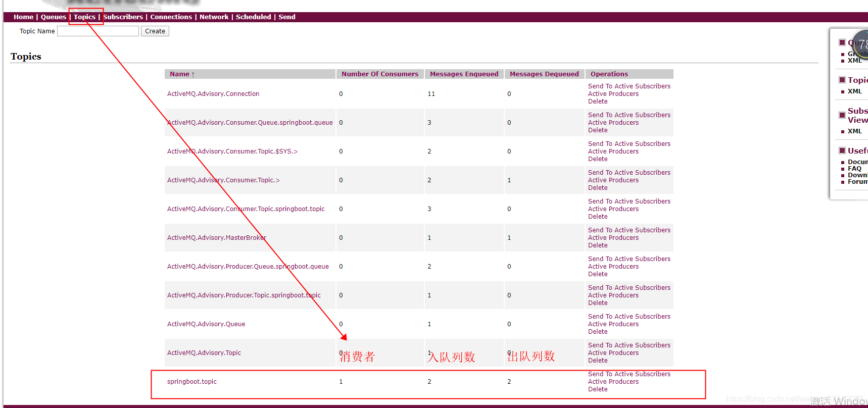Image resolution: width=868 pixels, height=408 pixels.
Task: Open the Home navigation link
Action: (23, 17)
